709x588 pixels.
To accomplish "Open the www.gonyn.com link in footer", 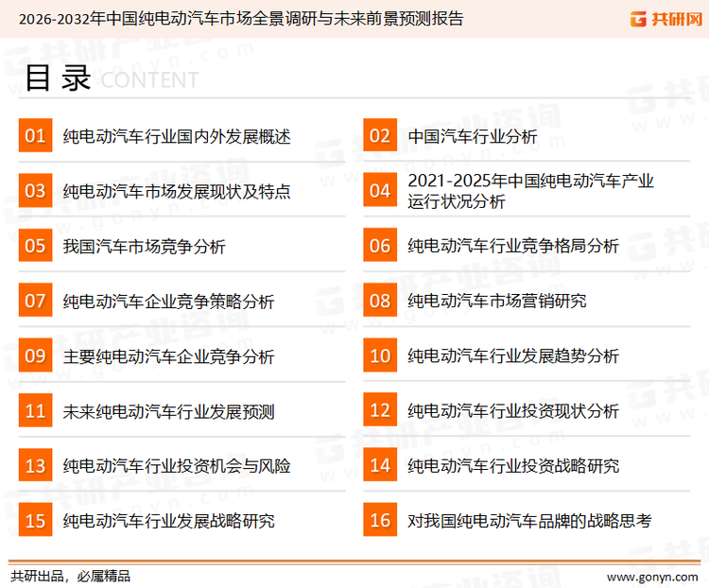I will [x=652, y=578].
